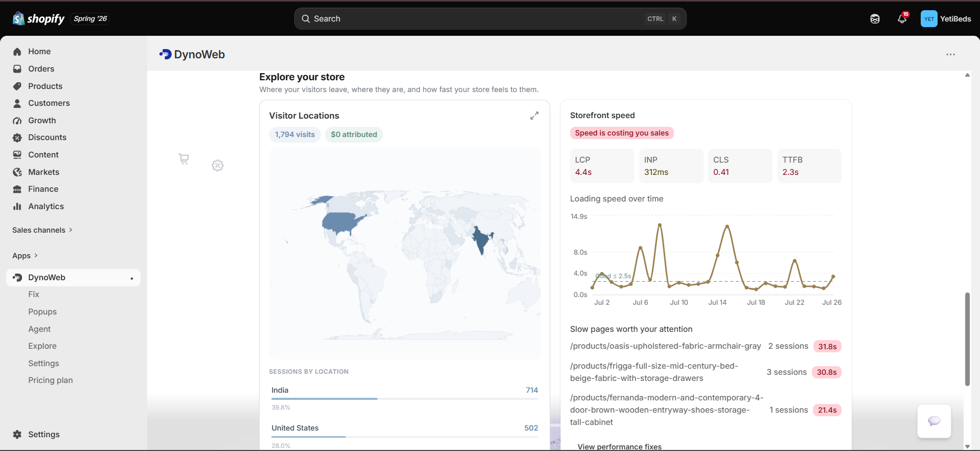Screen dimensions: 980x451
Task: Open the notifications bell
Action: (902, 19)
